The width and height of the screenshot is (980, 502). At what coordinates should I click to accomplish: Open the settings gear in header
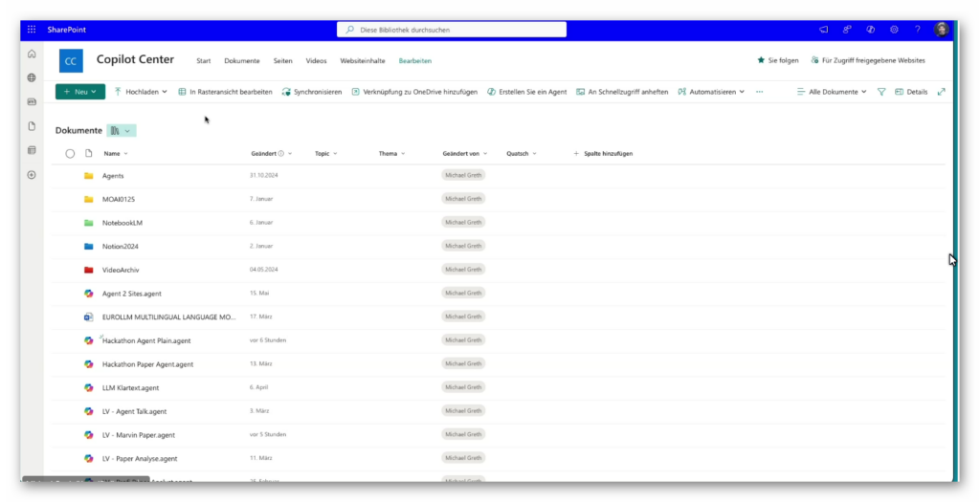click(895, 30)
